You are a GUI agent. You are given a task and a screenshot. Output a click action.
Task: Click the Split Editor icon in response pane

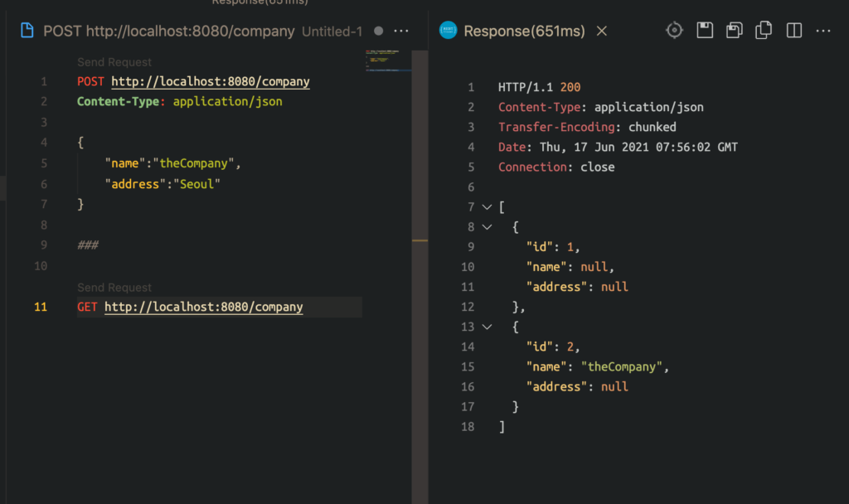pos(793,31)
